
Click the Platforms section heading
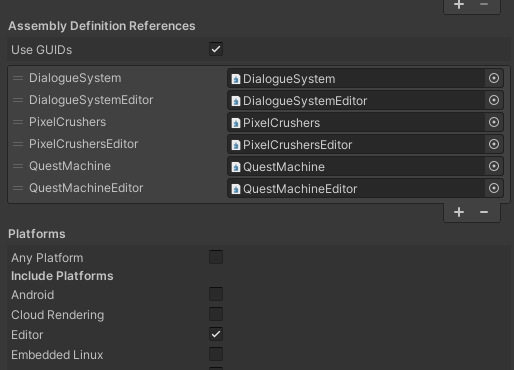37,234
